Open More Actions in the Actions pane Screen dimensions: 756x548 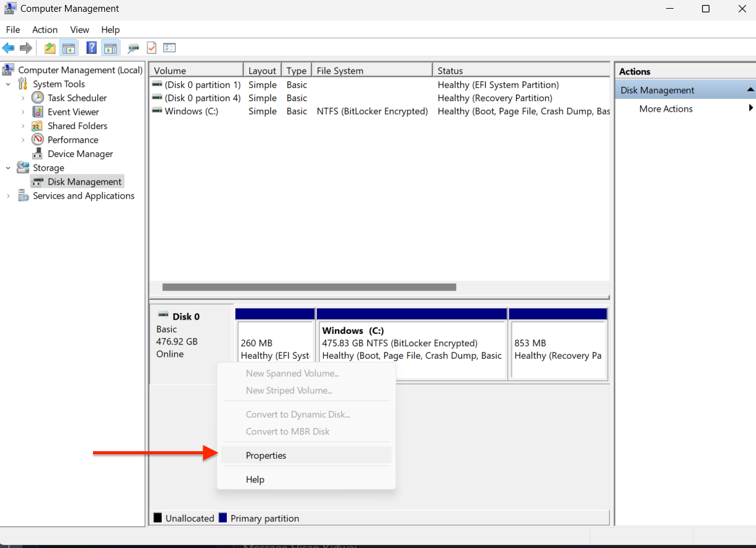(665, 109)
